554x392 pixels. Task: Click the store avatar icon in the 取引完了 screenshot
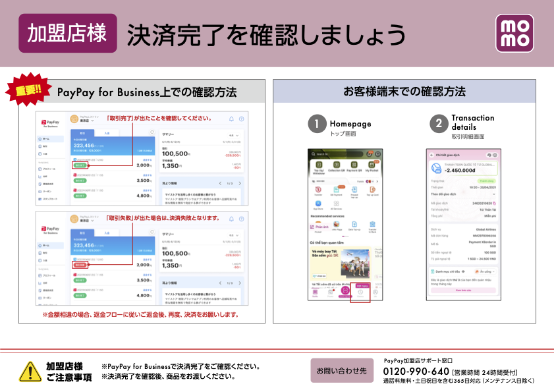pos(74,119)
